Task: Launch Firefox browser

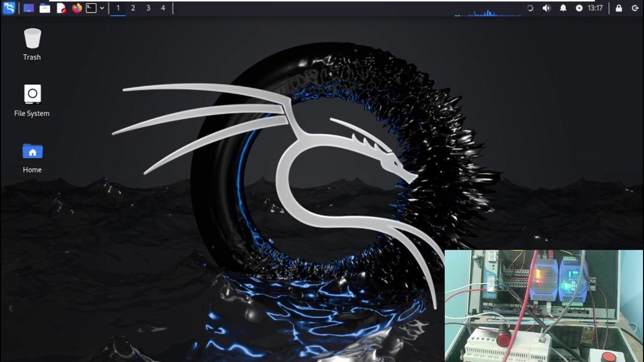Action: [77, 8]
